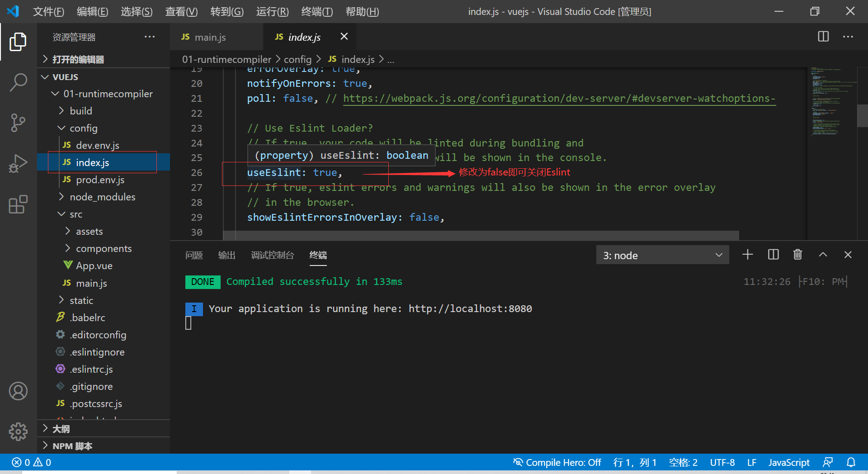Close the terminal panel

point(848,255)
